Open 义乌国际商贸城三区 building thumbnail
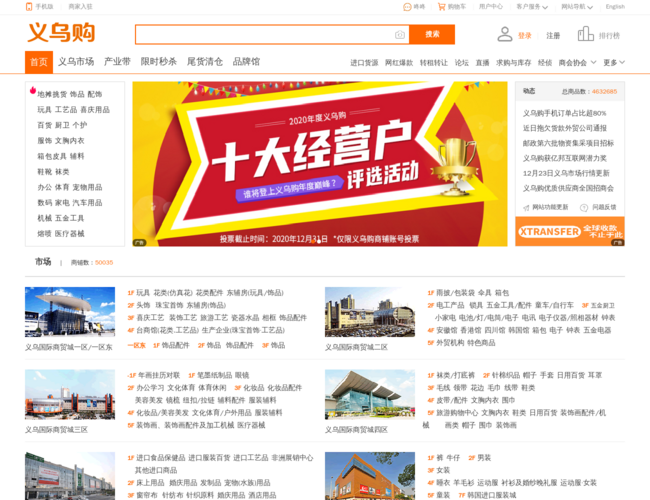Image resolution: width=650 pixels, height=500 pixels. pos(70,394)
